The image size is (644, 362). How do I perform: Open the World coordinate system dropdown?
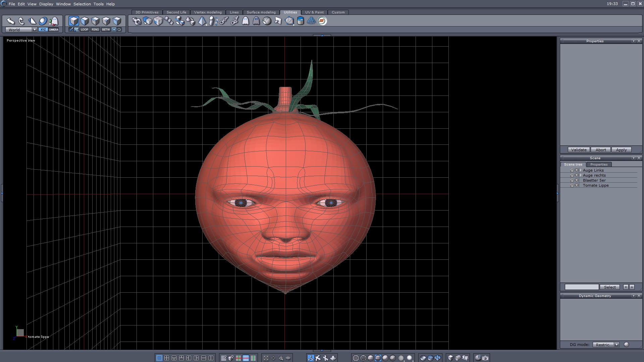[35, 29]
